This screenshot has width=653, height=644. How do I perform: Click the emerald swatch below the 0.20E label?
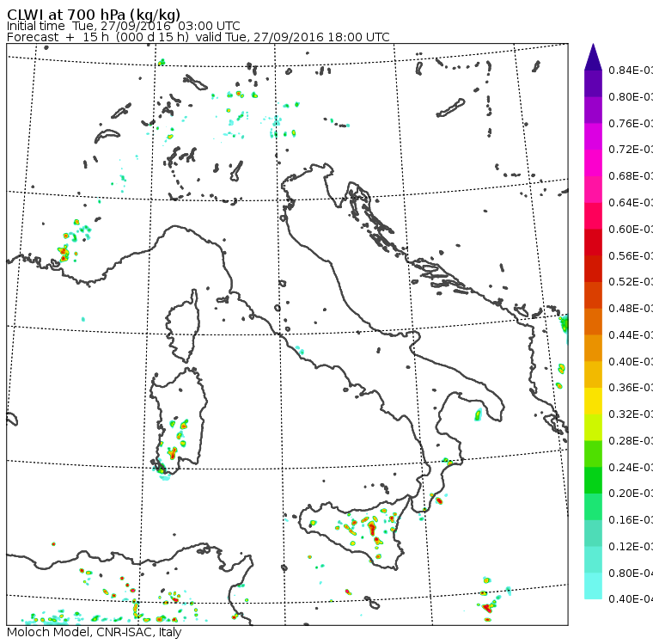click(593, 507)
